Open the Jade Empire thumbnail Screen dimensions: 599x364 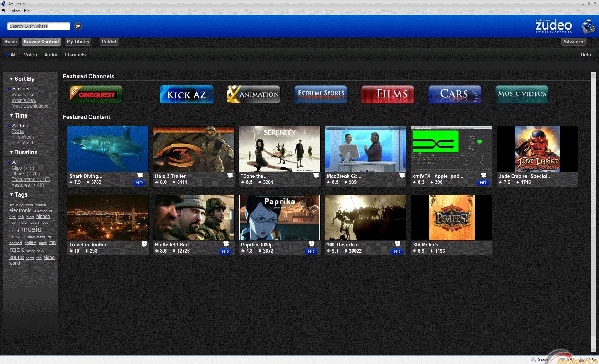pos(537,149)
